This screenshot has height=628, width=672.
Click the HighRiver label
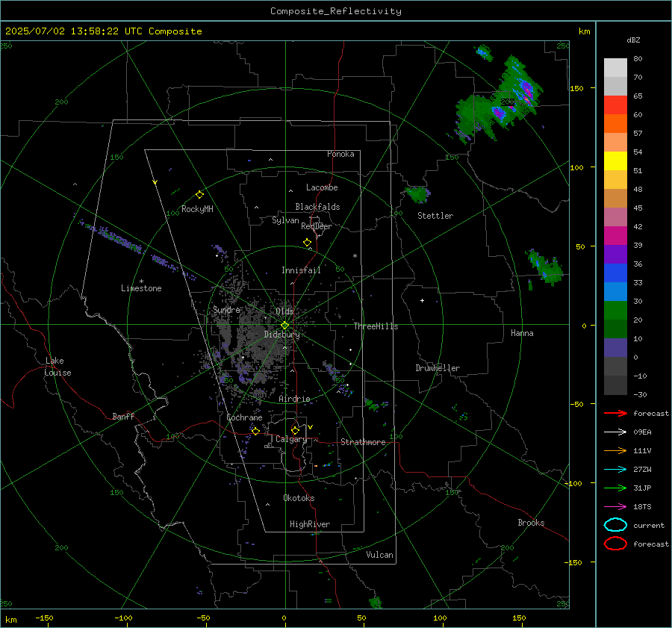pos(310,524)
